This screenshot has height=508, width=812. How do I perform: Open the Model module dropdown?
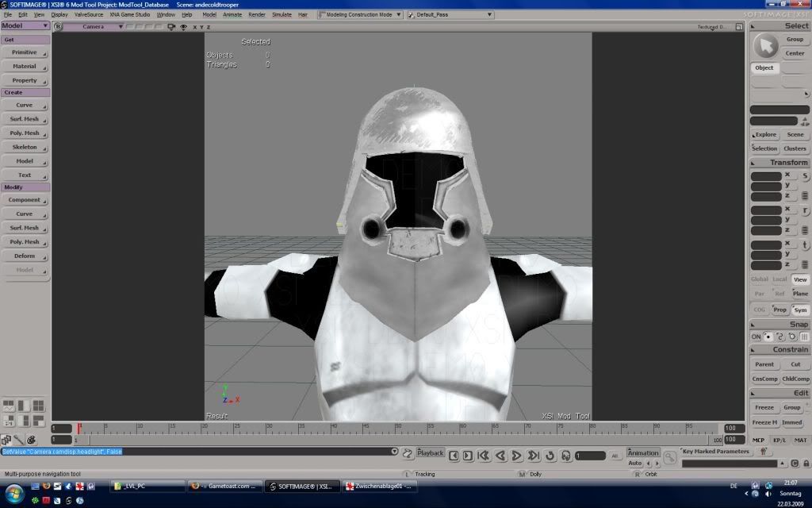click(x=25, y=25)
